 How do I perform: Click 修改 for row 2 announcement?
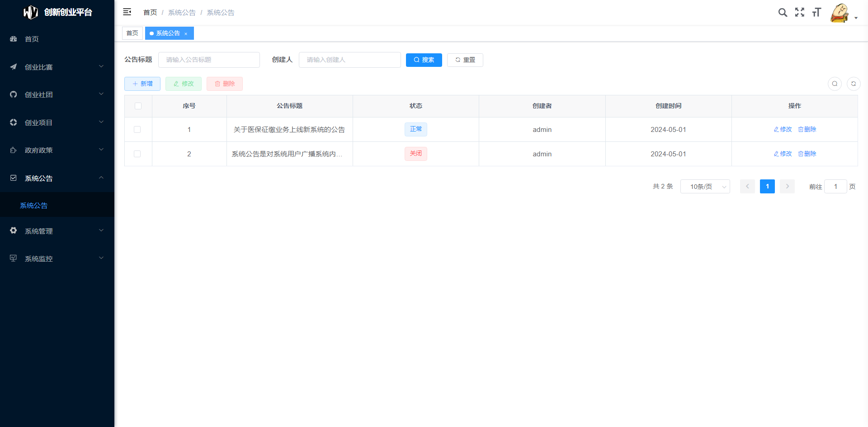pyautogui.click(x=783, y=154)
